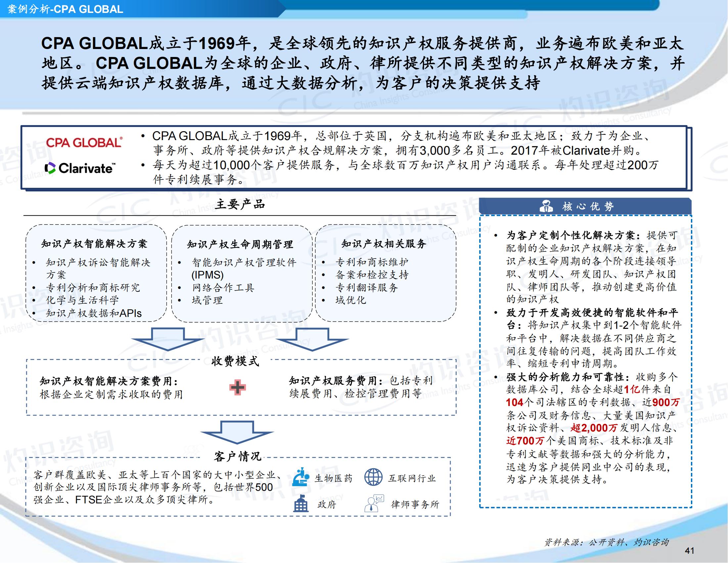Viewport: 728px width, 563px height.
Task: Click the 互联网行业 label
Action: click(x=412, y=478)
